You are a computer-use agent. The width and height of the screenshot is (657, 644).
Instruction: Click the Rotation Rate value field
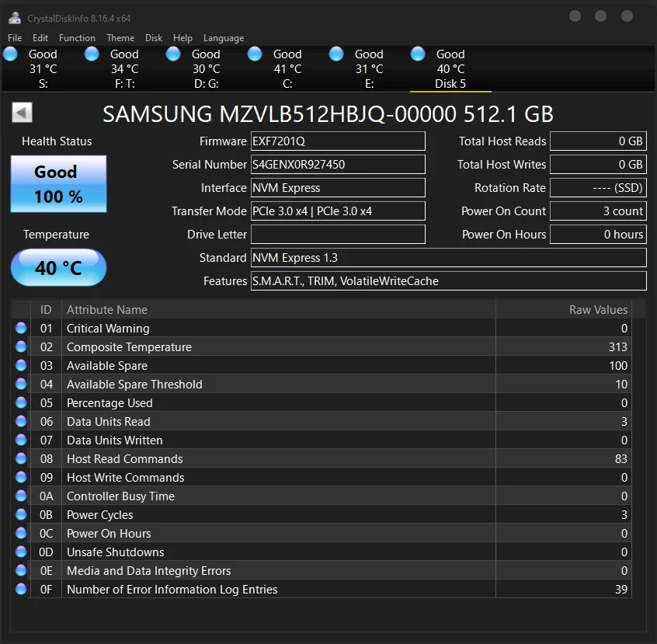(598, 188)
